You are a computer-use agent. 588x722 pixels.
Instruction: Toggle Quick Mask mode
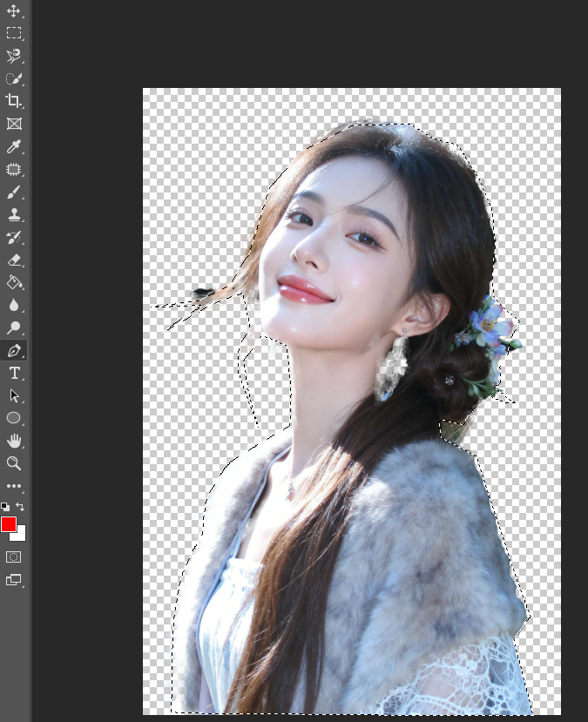click(13, 557)
